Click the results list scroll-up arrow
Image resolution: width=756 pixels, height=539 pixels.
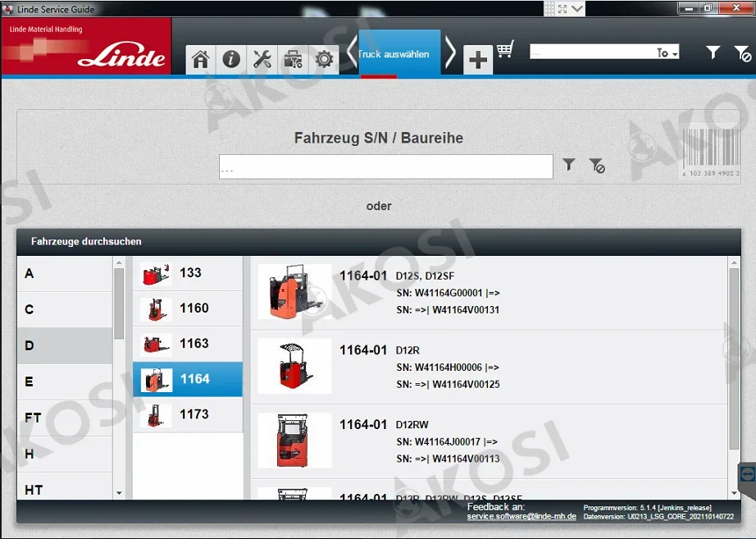[734, 263]
